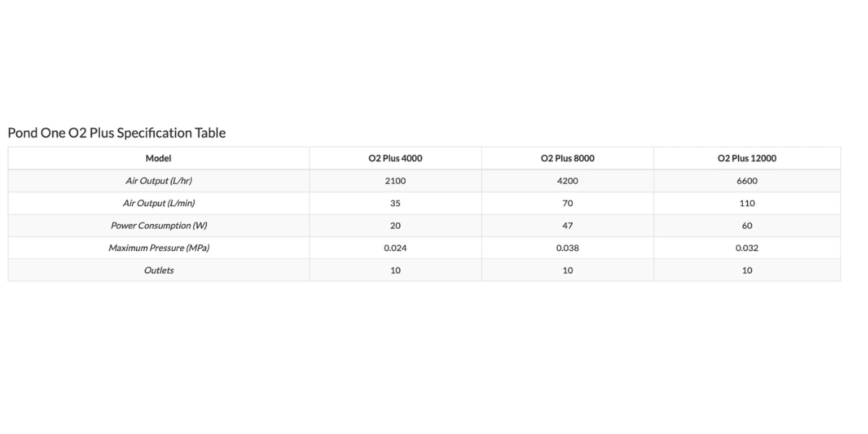Click the O2 Plus 8000 column header
The image size is (868, 434).
(567, 158)
